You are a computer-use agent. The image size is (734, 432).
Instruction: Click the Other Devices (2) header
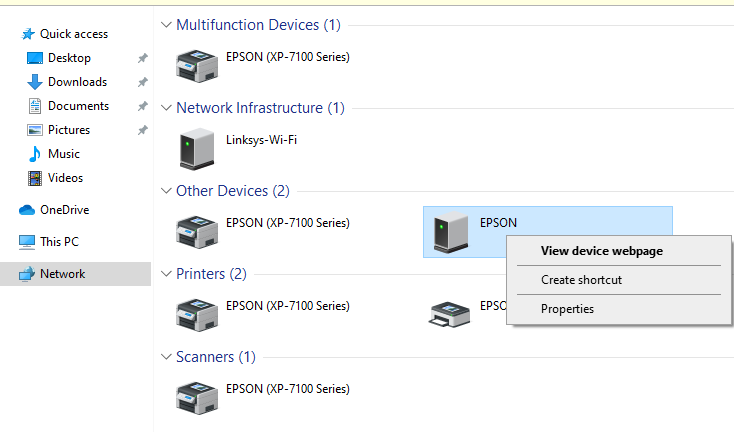[x=233, y=191]
